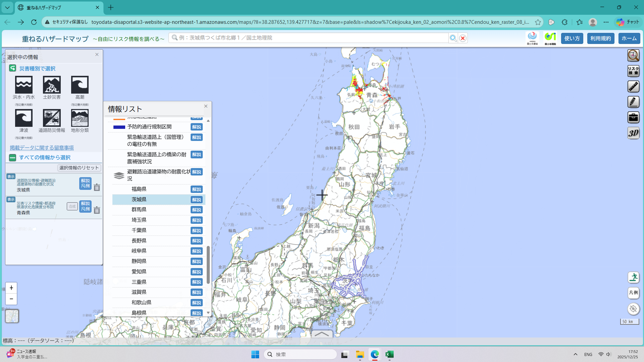Click the address search input field
Image resolution: width=644 pixels, height=362 pixels.
pos(309,38)
